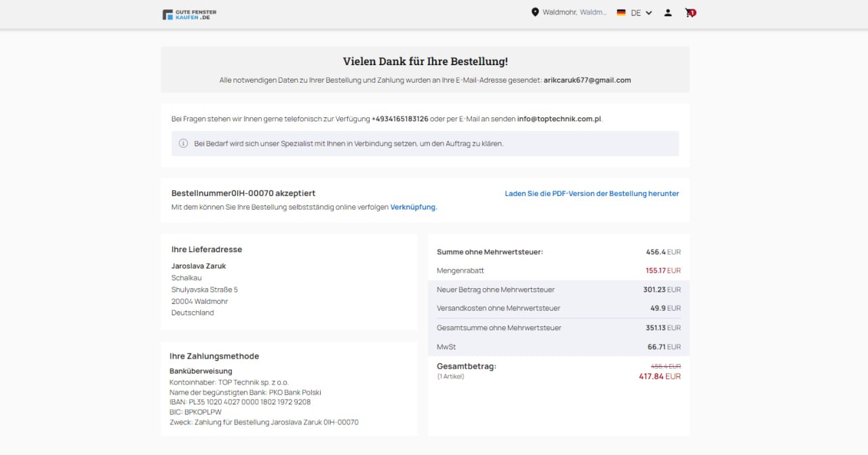868x455 pixels.
Task: Click the IBAN account number line
Action: click(240, 401)
